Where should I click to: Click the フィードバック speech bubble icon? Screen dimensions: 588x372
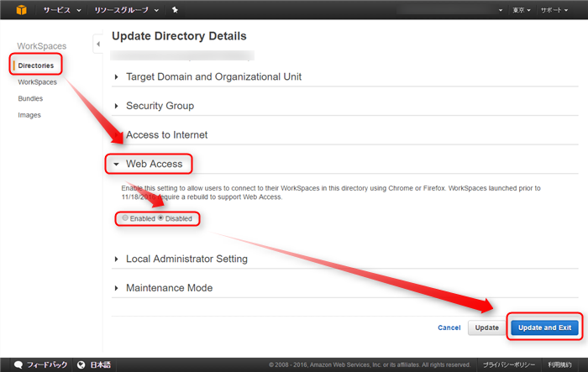click(18, 365)
